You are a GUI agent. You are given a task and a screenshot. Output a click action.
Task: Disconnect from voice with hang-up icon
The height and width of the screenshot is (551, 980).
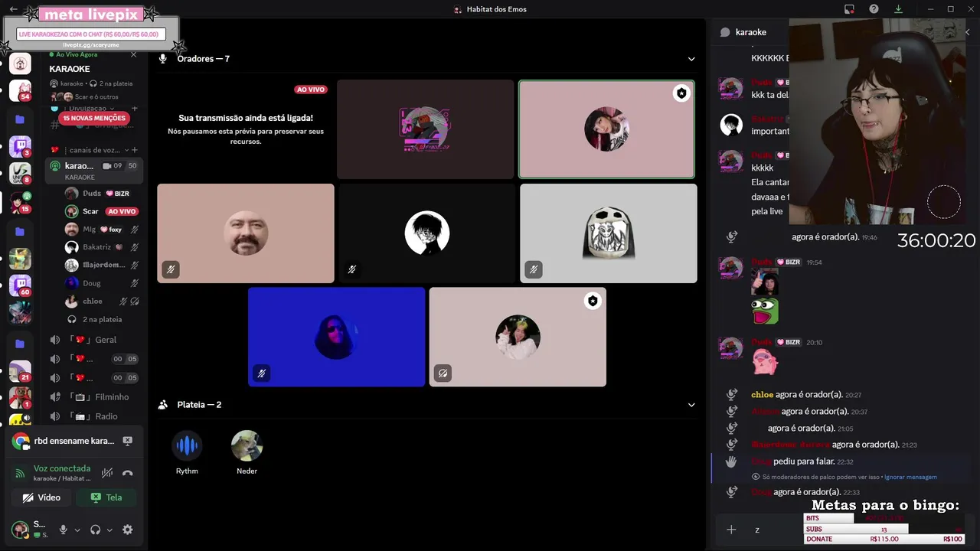(x=128, y=473)
